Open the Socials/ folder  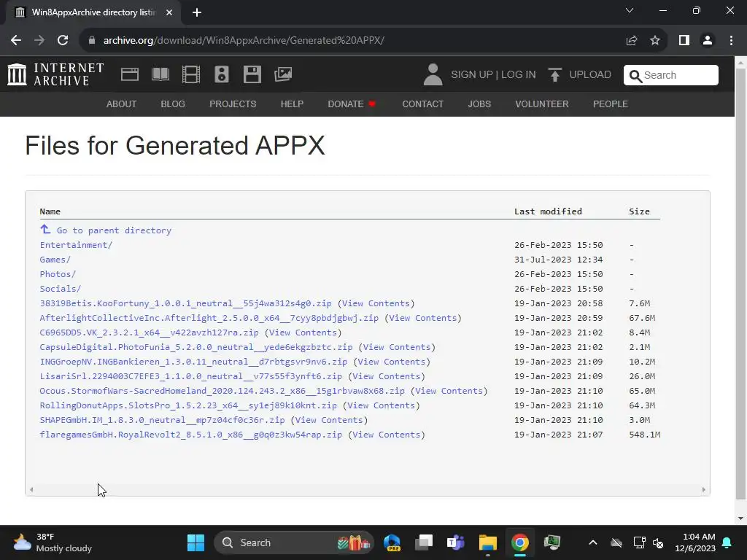pyautogui.click(x=61, y=289)
